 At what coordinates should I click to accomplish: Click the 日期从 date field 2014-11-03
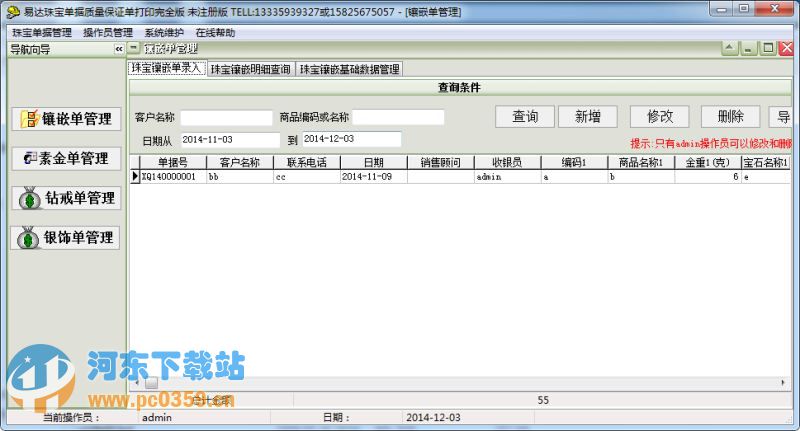(x=230, y=140)
